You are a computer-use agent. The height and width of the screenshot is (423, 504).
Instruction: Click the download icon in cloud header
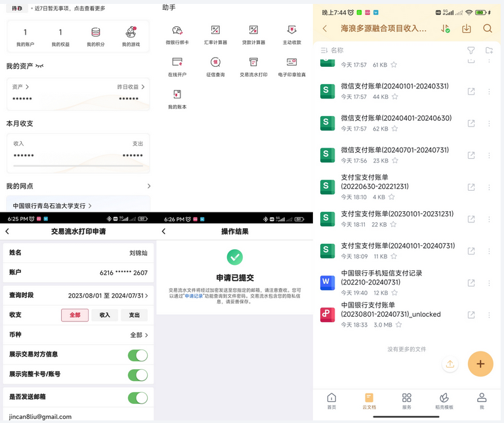click(x=467, y=29)
